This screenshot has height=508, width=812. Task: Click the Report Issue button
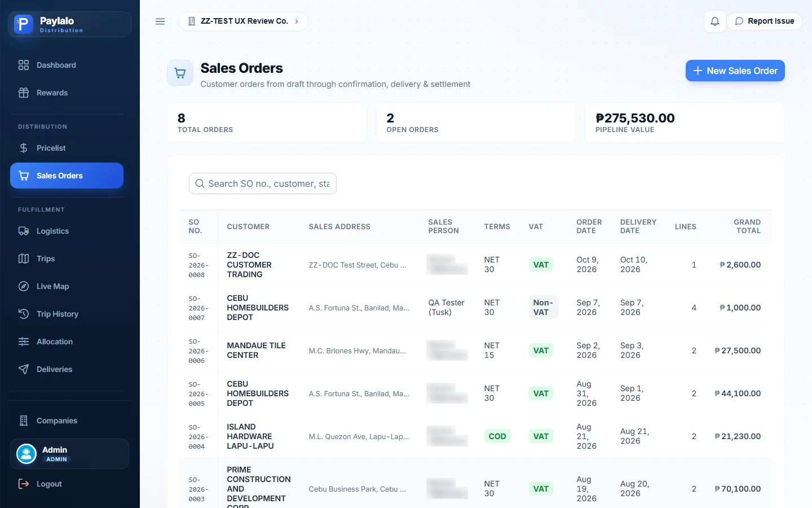(765, 21)
